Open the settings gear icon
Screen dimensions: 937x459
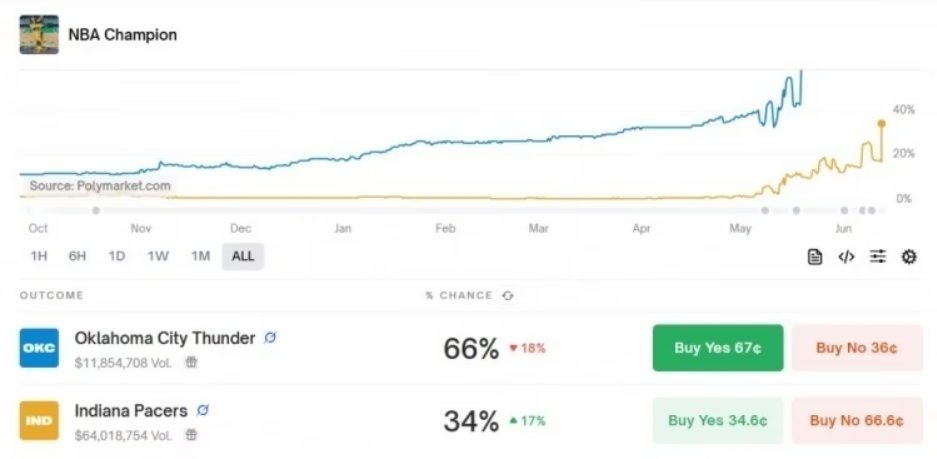tap(908, 257)
